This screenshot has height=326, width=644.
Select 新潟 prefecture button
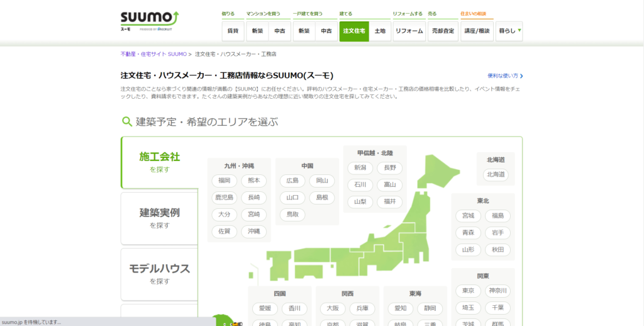pos(360,168)
